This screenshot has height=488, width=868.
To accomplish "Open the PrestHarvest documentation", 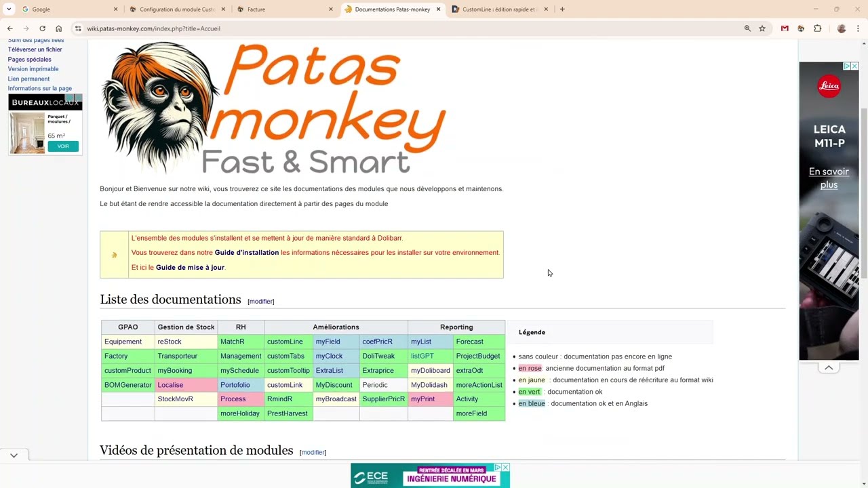I will (x=288, y=413).
